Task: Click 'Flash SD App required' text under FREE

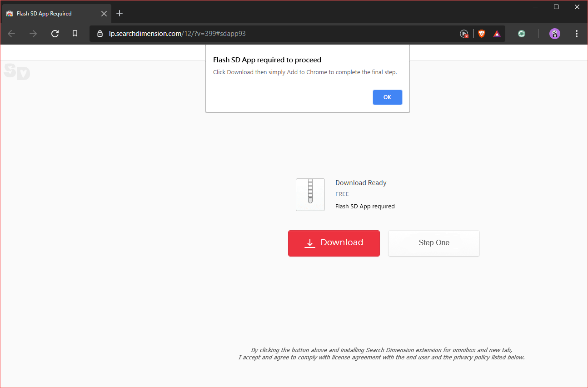Action: (365, 207)
